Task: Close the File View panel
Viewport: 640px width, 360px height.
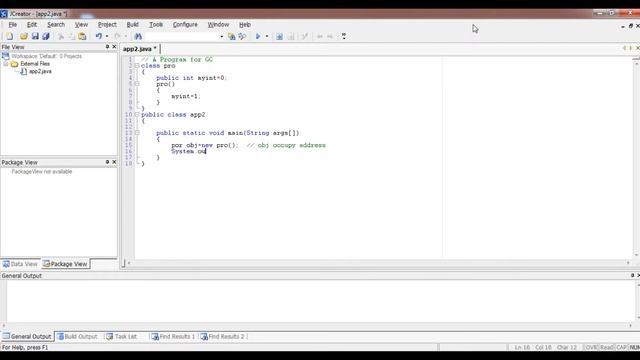Action: point(114,47)
